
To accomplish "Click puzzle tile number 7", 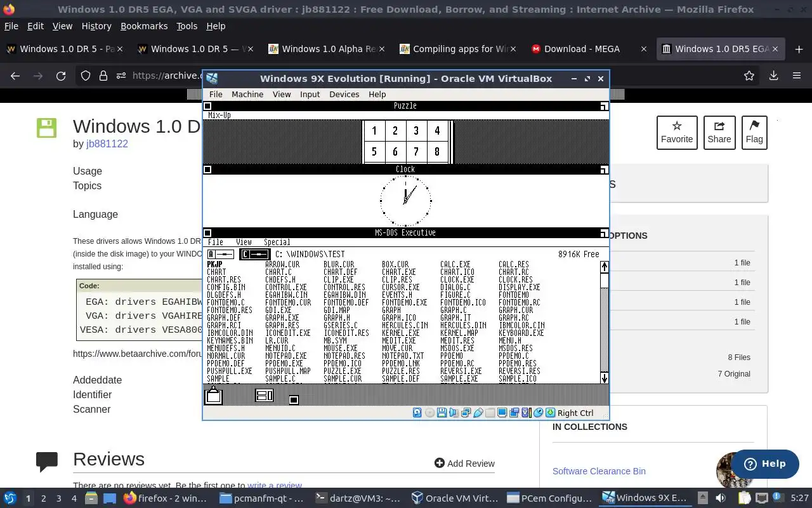I will (x=416, y=152).
